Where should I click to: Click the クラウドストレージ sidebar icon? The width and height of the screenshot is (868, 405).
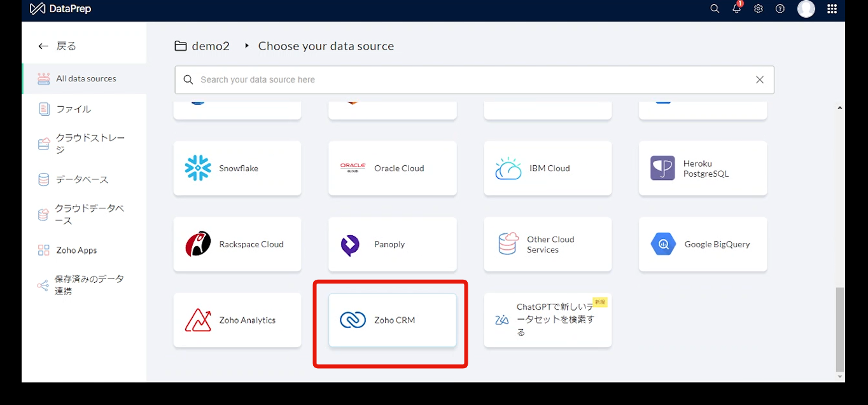(44, 144)
